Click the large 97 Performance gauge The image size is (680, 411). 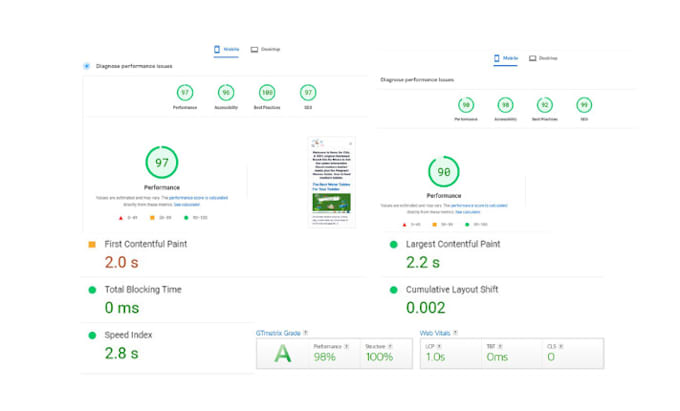[x=162, y=163]
